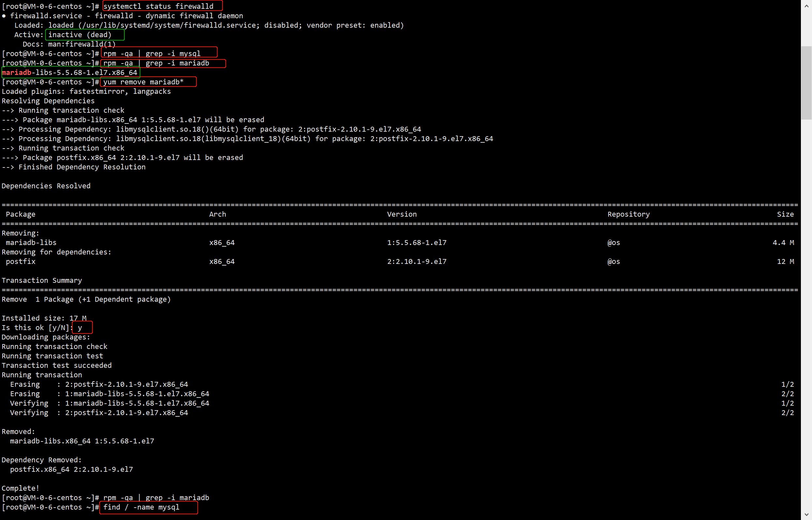This screenshot has height=520, width=812.
Task: Click the 'yum remove mariadb*' command
Action: point(143,82)
